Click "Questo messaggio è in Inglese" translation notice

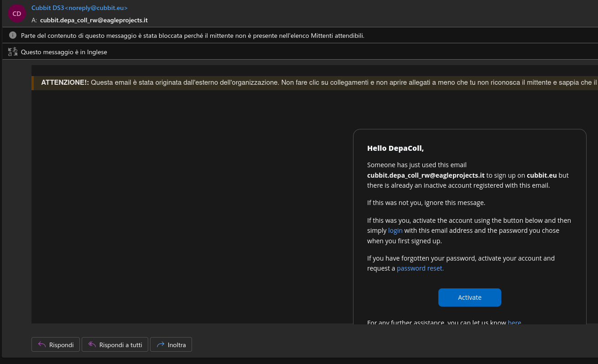tap(64, 52)
